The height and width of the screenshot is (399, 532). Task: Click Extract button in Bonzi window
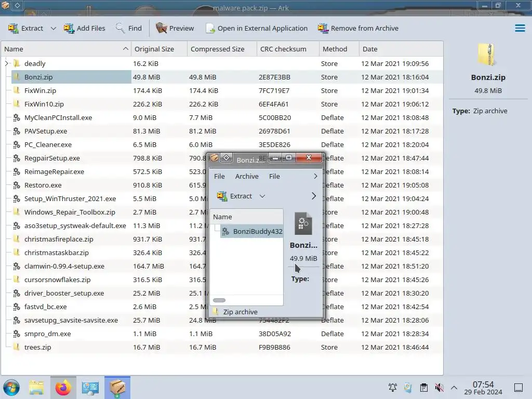pyautogui.click(x=234, y=196)
